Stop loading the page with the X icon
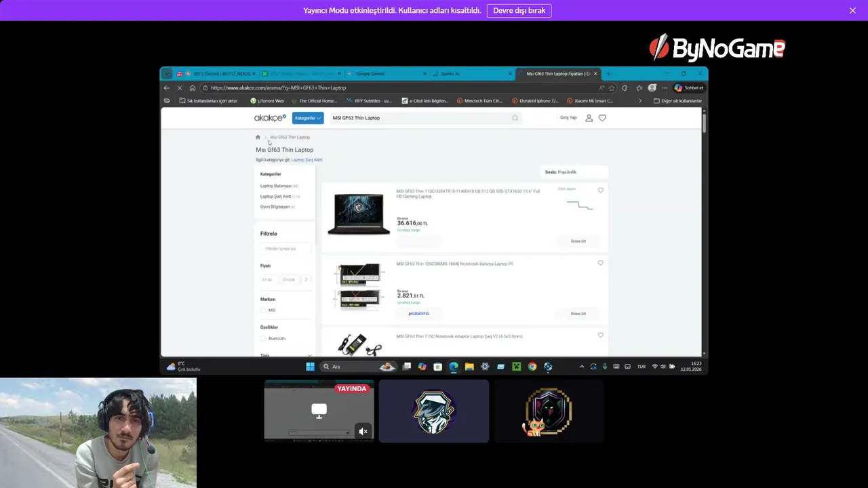 180,87
